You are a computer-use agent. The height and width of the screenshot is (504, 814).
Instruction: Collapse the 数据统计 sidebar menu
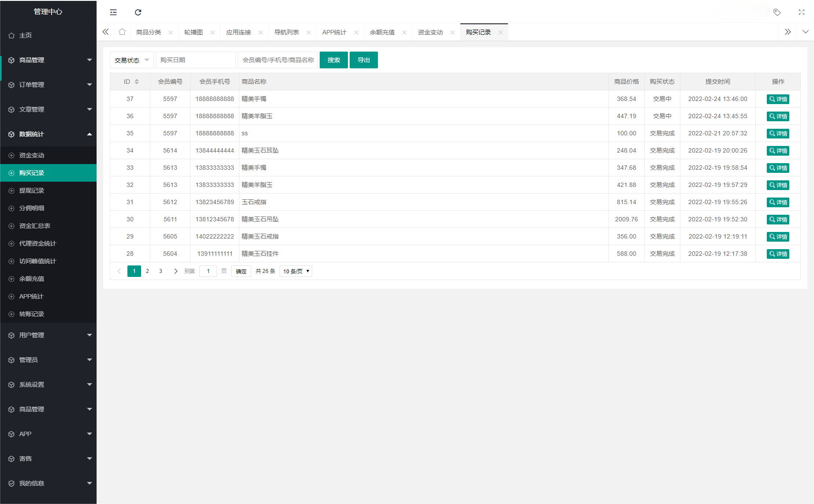[48, 134]
